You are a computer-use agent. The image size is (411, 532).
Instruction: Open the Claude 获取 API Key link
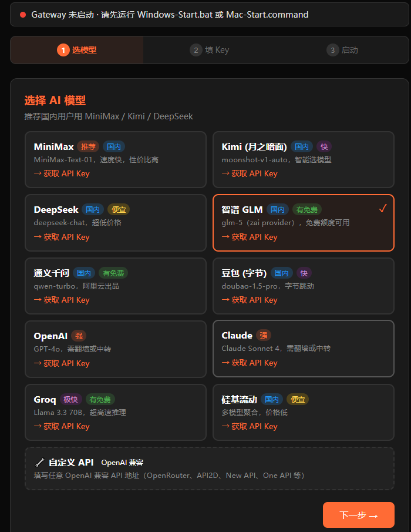250,363
